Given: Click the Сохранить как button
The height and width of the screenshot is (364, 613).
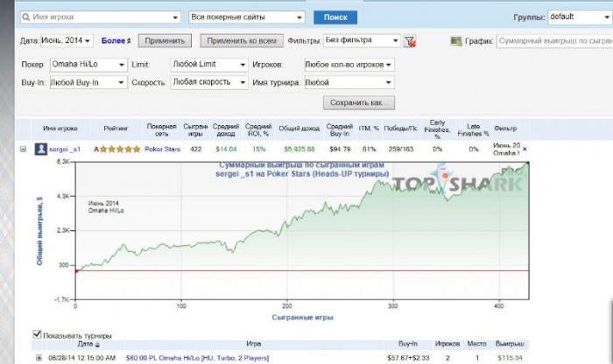Looking at the screenshot, I should pos(359,102).
